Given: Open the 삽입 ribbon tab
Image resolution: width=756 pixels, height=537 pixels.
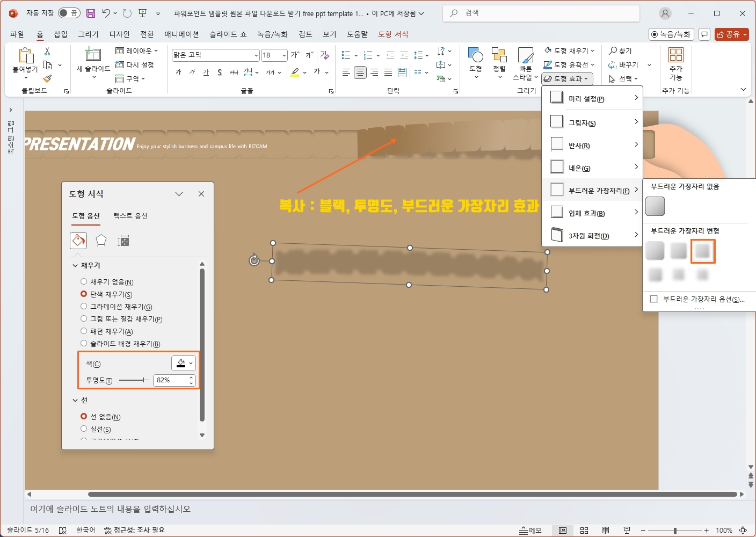Looking at the screenshot, I should pyautogui.click(x=61, y=34).
